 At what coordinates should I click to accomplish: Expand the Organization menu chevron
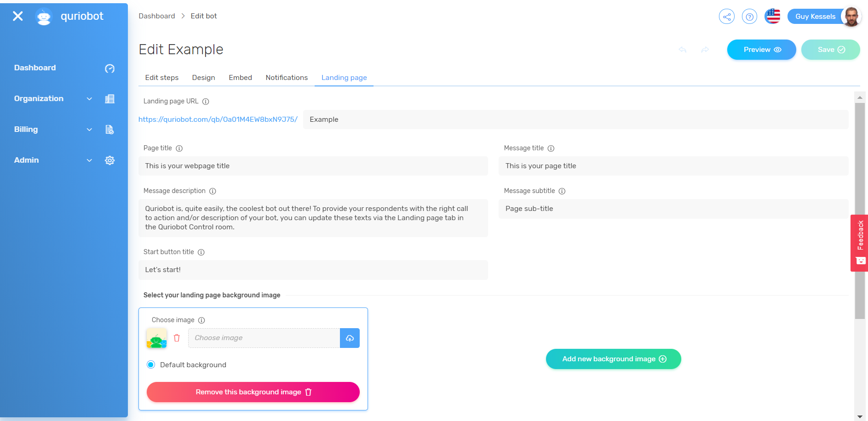[90, 99]
